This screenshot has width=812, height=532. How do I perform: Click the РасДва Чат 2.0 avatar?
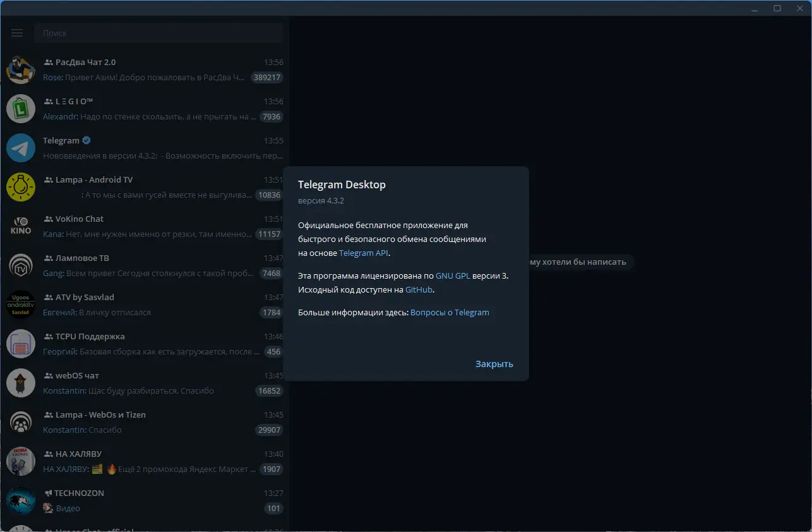pyautogui.click(x=21, y=70)
